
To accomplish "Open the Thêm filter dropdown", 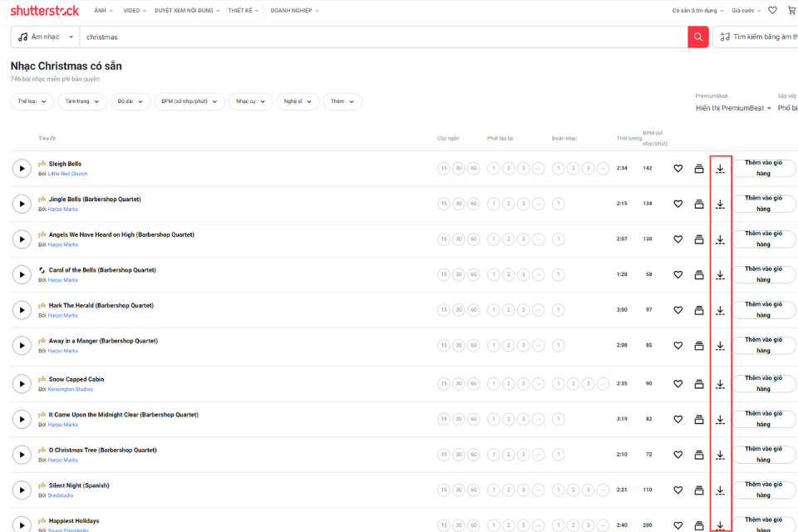I will click(342, 101).
